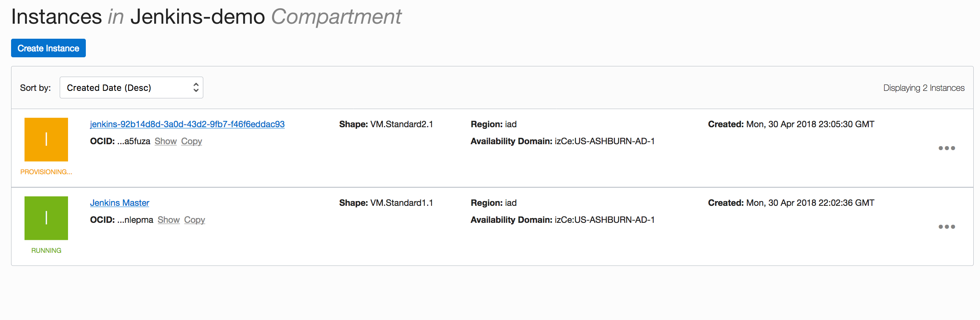The image size is (980, 320).
Task: Click the orange provisioning instance status icon
Action: pyautogui.click(x=46, y=139)
